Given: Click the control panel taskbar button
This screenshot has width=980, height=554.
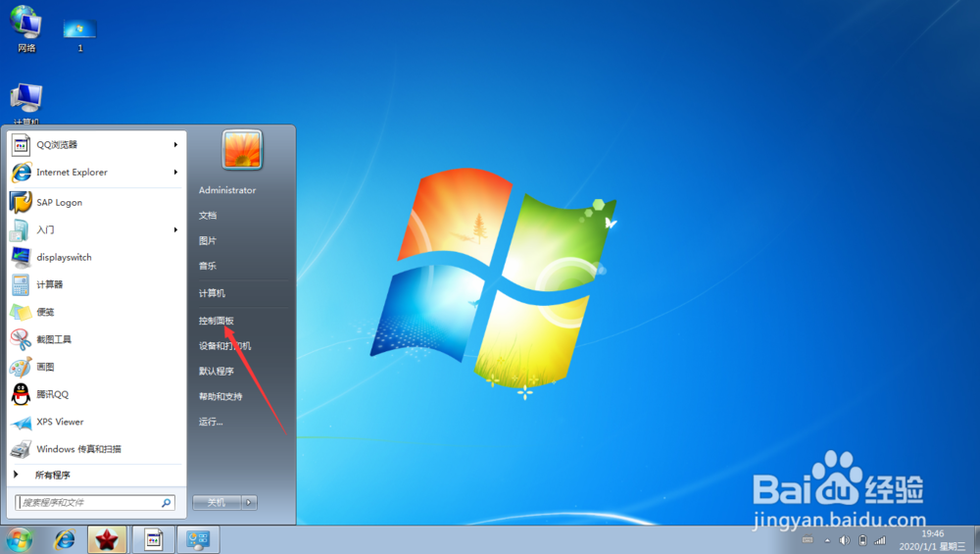Looking at the screenshot, I should tap(198, 539).
